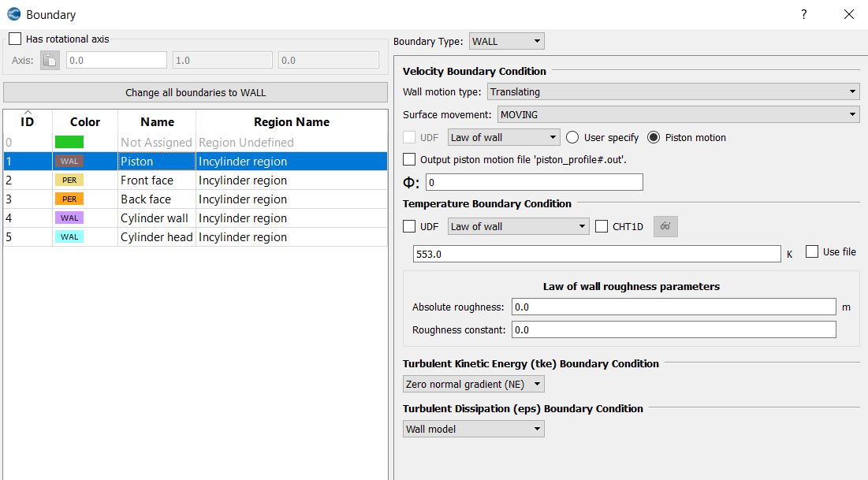The width and height of the screenshot is (868, 480).
Task: Click the Boundary dialog app icon
Action: [x=14, y=14]
